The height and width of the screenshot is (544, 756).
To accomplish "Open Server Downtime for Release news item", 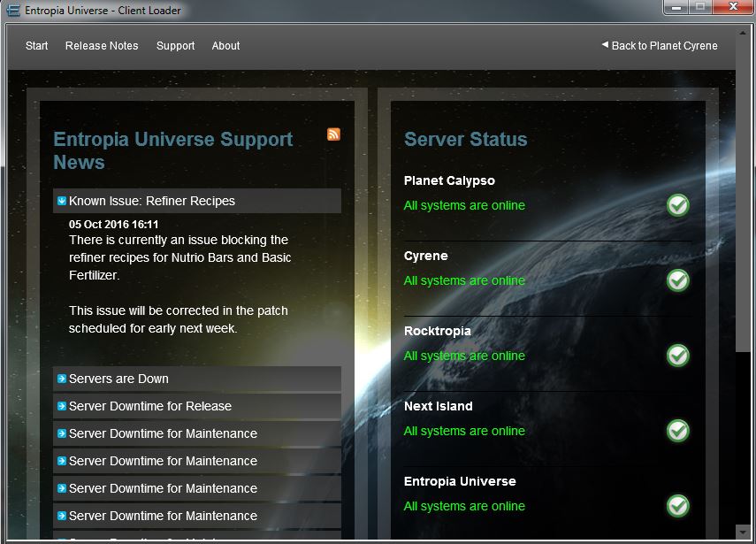I will pos(196,406).
